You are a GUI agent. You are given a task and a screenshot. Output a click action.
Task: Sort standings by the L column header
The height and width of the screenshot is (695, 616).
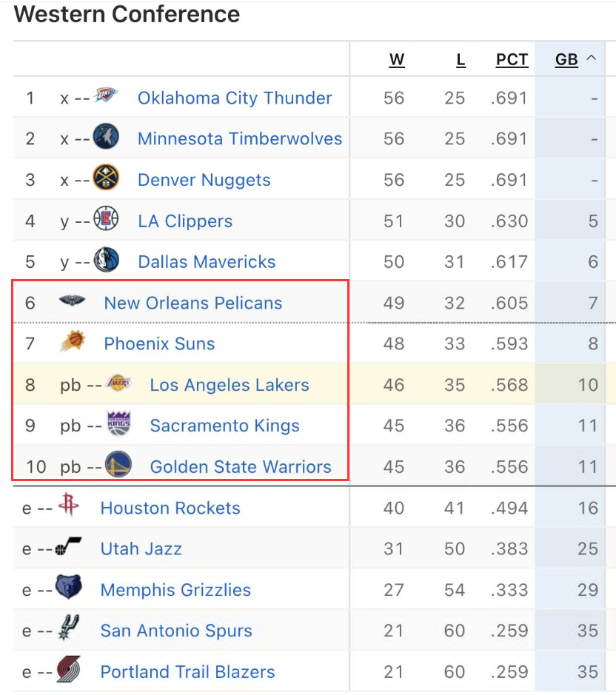[x=461, y=60]
